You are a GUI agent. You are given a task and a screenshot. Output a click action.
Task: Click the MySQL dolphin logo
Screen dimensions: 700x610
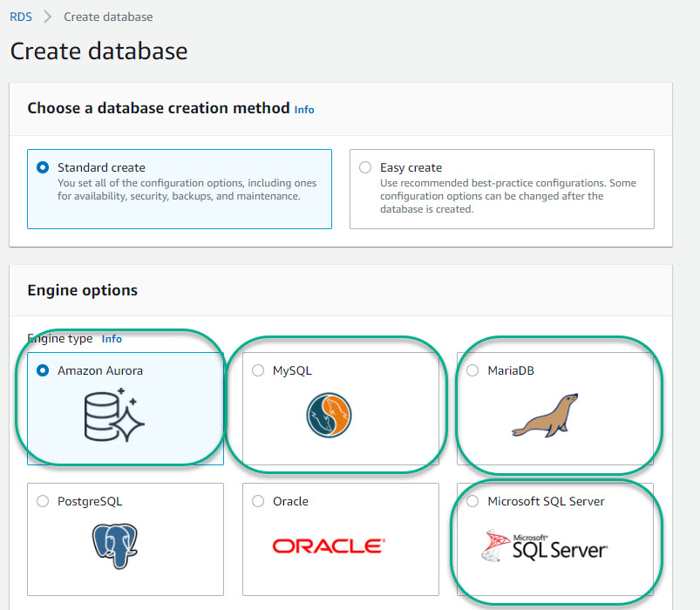click(329, 415)
